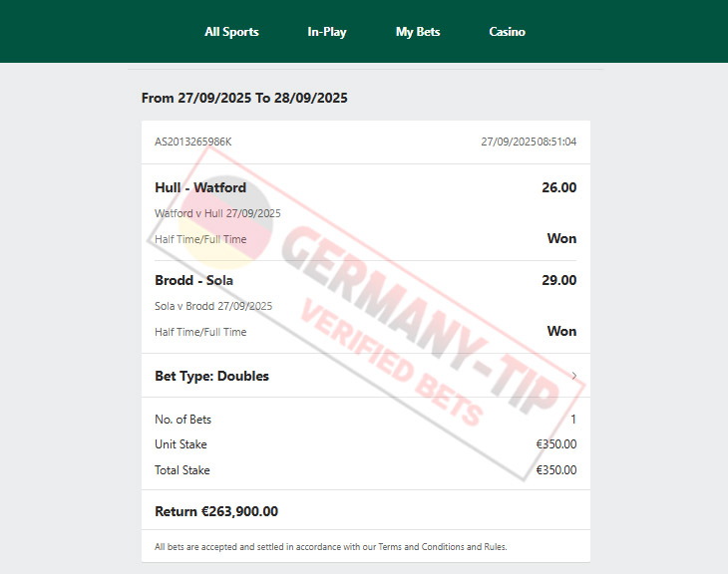This screenshot has height=574, width=728.
Task: Click the Return €263,900.00 amount
Action: (216, 511)
